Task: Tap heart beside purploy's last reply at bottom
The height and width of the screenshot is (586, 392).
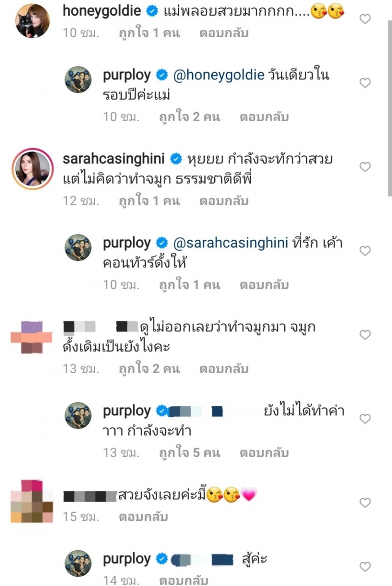Action: tap(365, 566)
